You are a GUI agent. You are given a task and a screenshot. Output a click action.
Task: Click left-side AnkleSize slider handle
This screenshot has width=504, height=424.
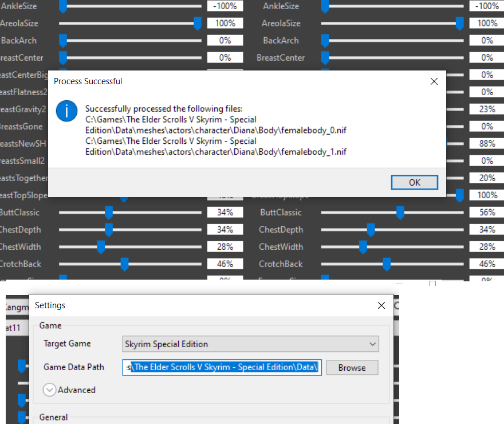[63, 6]
